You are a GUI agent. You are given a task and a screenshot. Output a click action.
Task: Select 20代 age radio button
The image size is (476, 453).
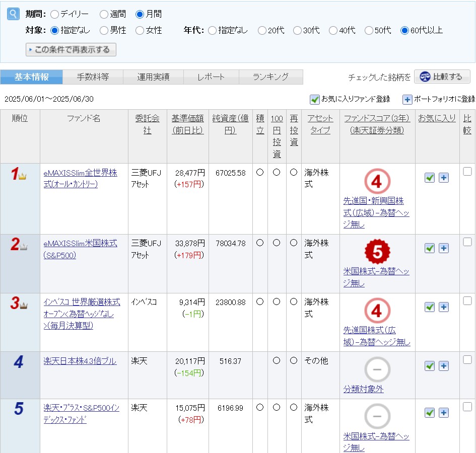262,30
